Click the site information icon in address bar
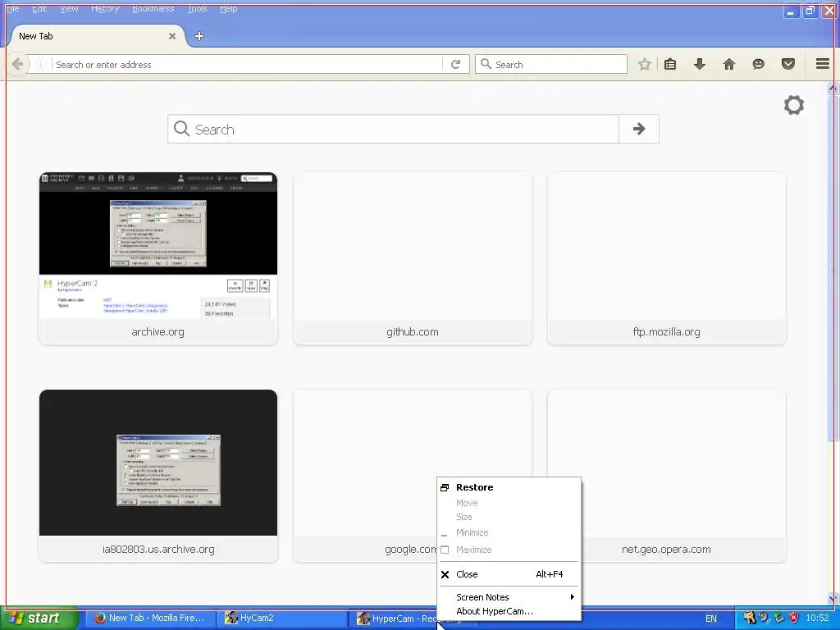Screen dimensions: 840x630 tap(41, 64)
